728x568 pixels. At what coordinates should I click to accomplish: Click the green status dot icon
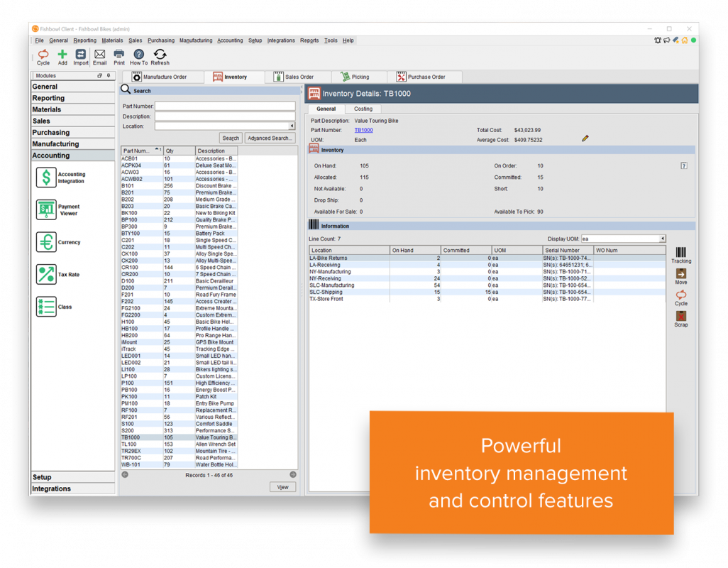click(x=694, y=40)
